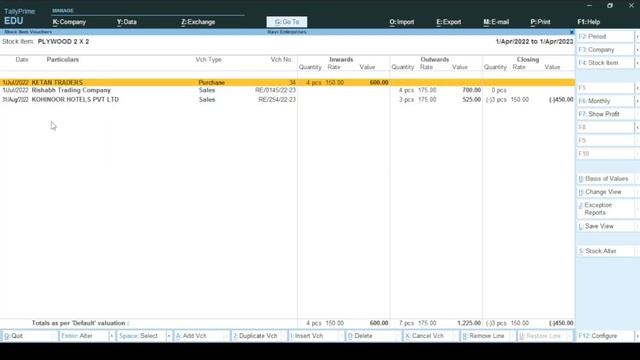Expand the arrow next to Space: Select
Image resolution: width=640 pixels, height=360 pixels.
(169, 336)
